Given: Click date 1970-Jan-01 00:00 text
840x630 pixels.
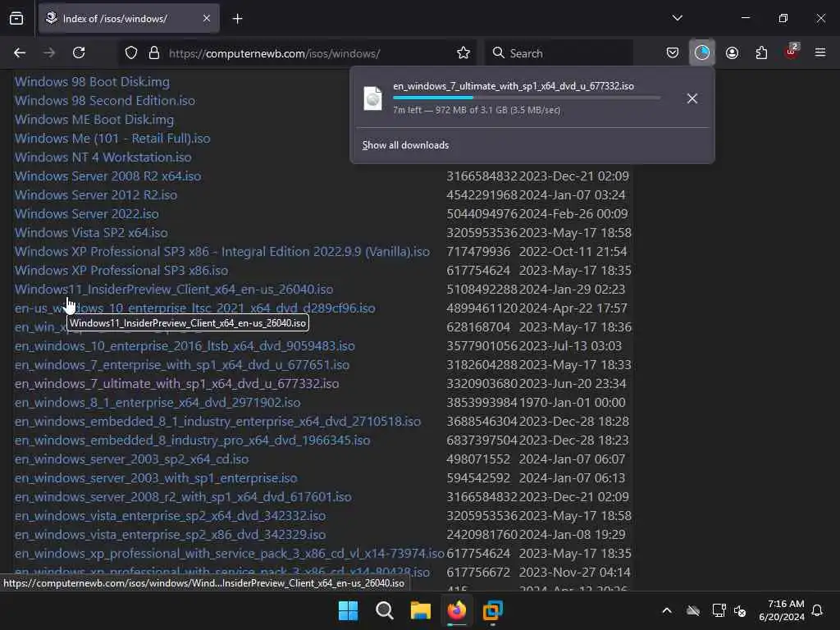Looking at the screenshot, I should coord(572,402).
